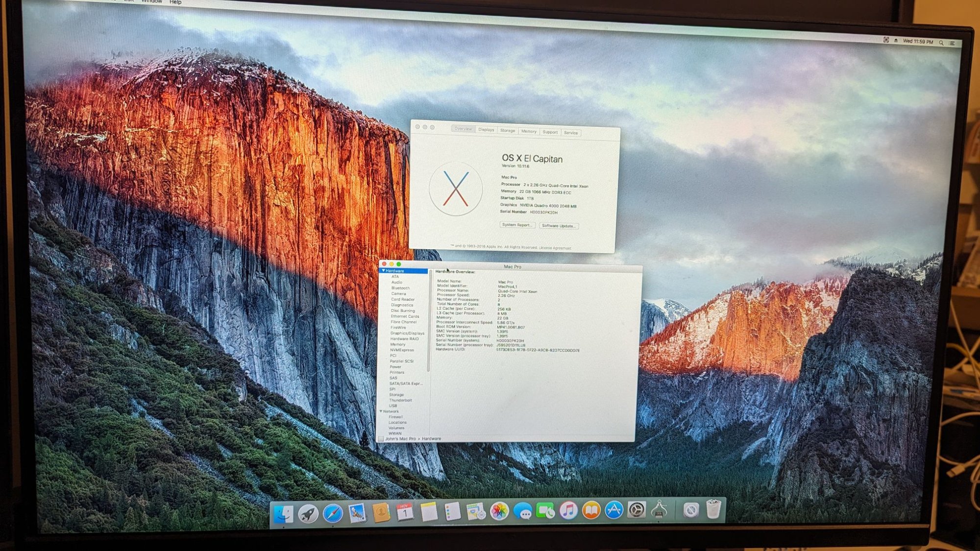980x551 pixels.
Task: Open the App Store dock icon
Action: (613, 511)
